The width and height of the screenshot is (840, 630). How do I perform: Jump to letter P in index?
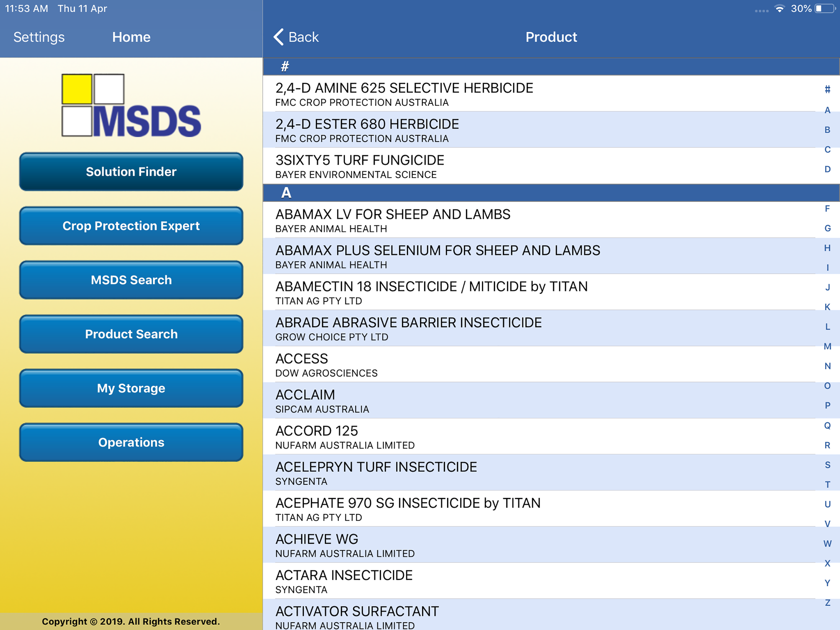click(x=827, y=405)
